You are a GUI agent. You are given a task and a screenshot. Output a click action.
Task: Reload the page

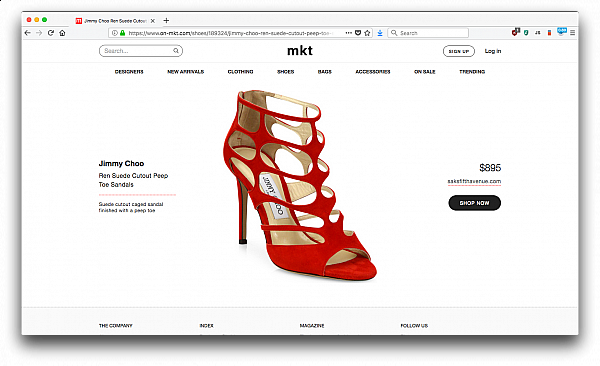pos(51,33)
